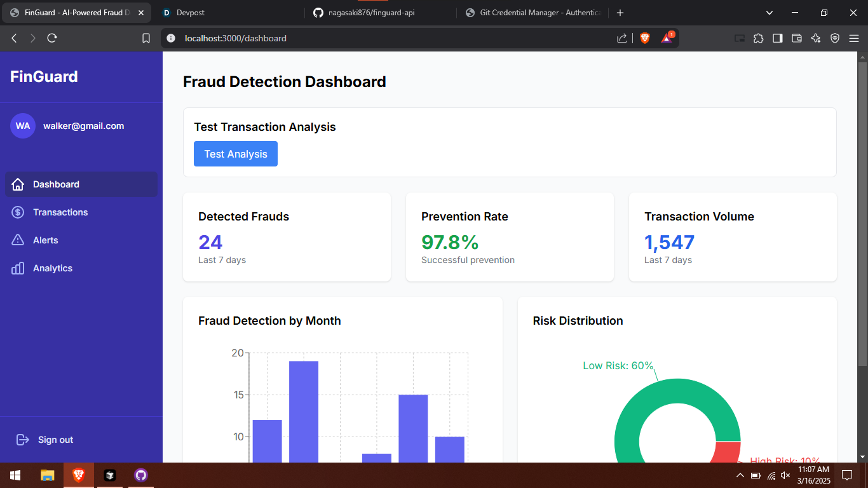Open GitHub Desktop from taskbar
This screenshot has height=488, width=868.
[141, 475]
